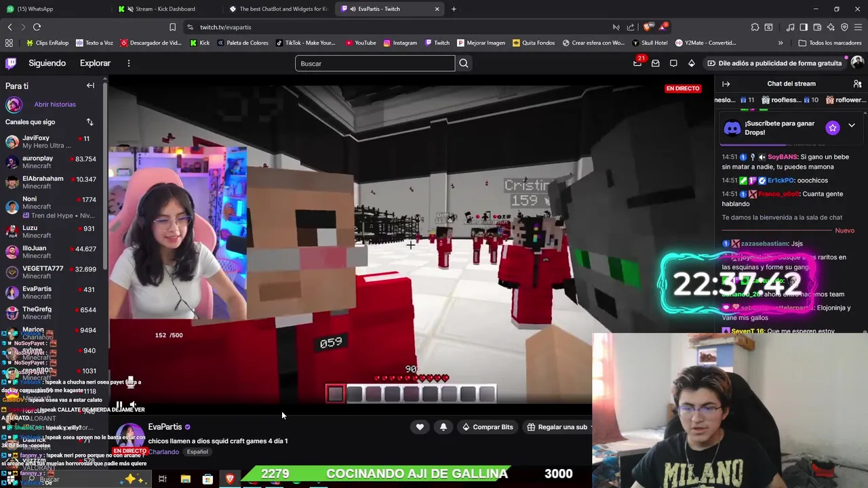This screenshot has width=868, height=488.
Task: Open site settings icon before the URL
Action: click(190, 27)
